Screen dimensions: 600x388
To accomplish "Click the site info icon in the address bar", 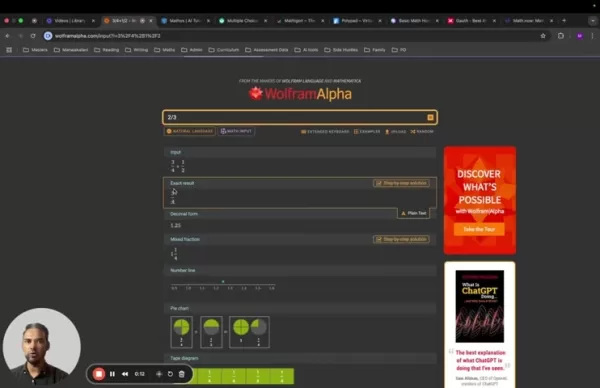I will [x=48, y=36].
